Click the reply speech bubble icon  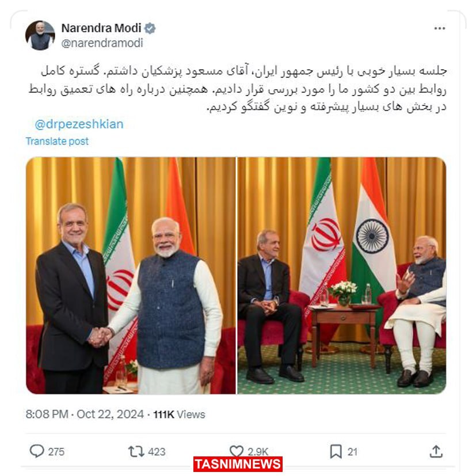coord(37,451)
